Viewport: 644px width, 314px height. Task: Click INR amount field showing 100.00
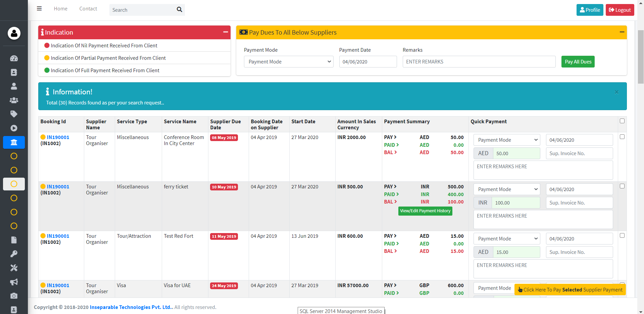(x=516, y=203)
